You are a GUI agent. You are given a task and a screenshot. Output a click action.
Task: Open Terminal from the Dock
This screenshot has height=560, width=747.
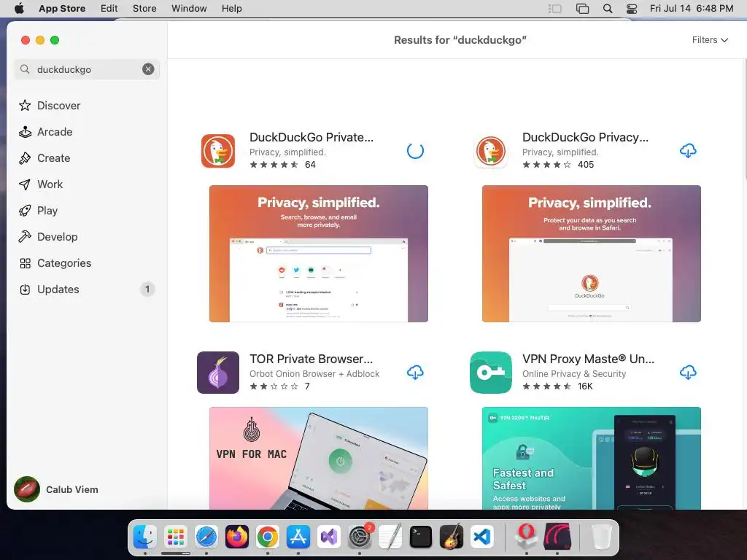pyautogui.click(x=421, y=537)
